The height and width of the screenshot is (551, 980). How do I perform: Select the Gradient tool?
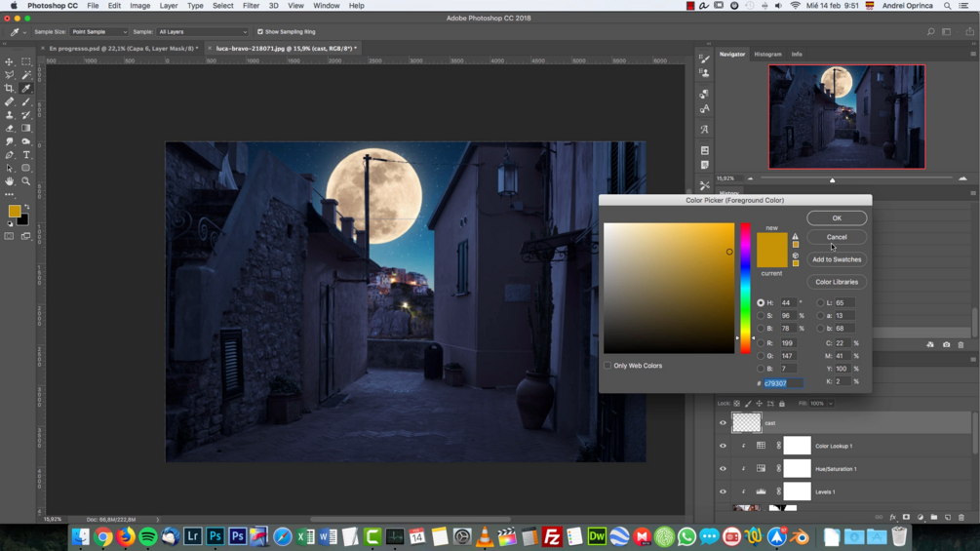[x=26, y=128]
